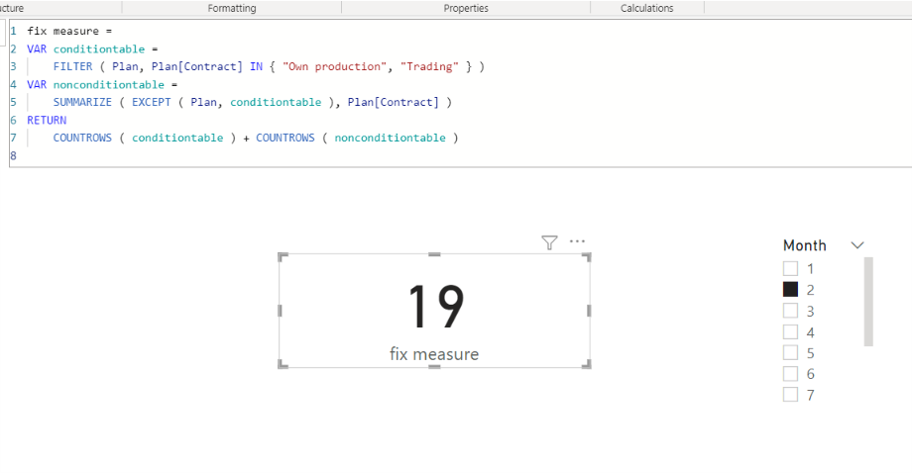Viewport: 912px width, 473px height.
Task: Click 'fix measure =' on line 1
Action: tap(69, 31)
